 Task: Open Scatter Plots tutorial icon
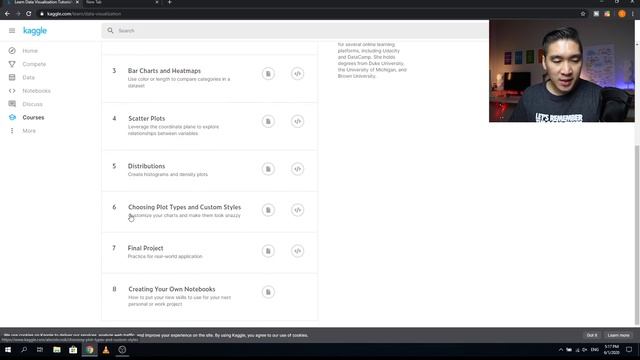pyautogui.click(x=268, y=121)
